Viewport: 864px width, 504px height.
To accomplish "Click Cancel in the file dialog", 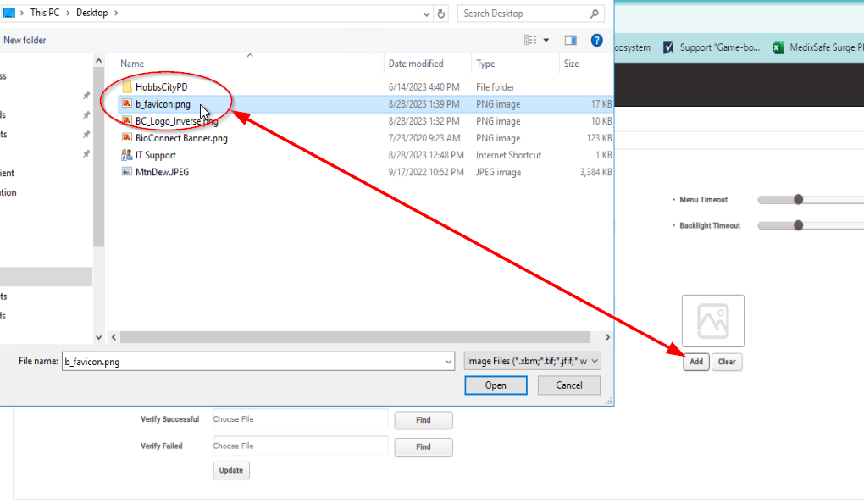I will point(568,385).
